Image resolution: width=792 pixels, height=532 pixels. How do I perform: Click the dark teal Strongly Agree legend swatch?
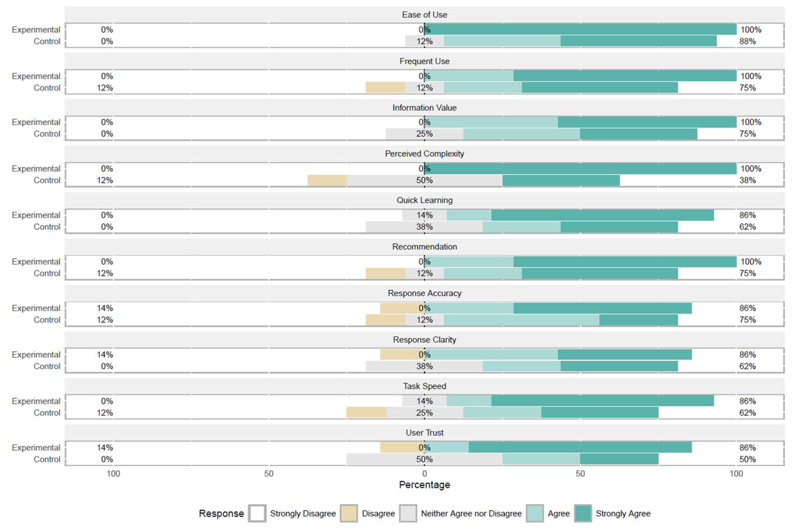[583, 513]
